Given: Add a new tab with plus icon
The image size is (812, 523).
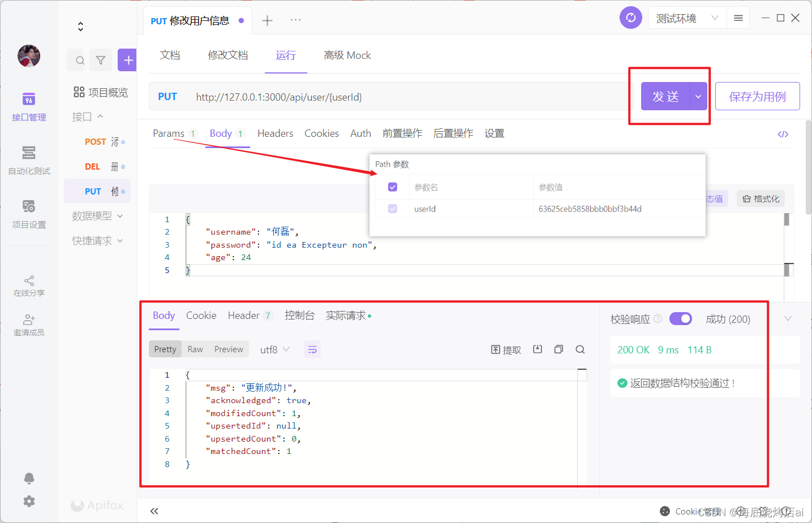Looking at the screenshot, I should tap(267, 21).
